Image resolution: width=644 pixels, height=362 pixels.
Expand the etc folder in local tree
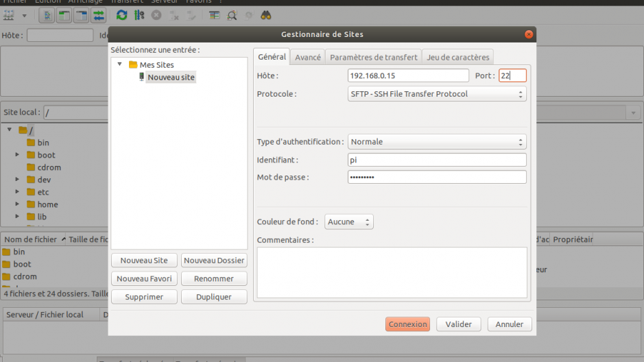click(17, 191)
